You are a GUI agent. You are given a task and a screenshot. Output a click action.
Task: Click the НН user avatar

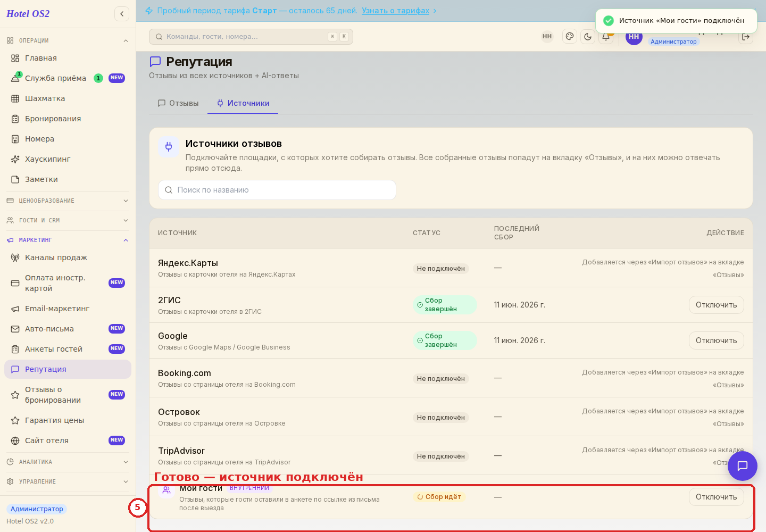[634, 37]
